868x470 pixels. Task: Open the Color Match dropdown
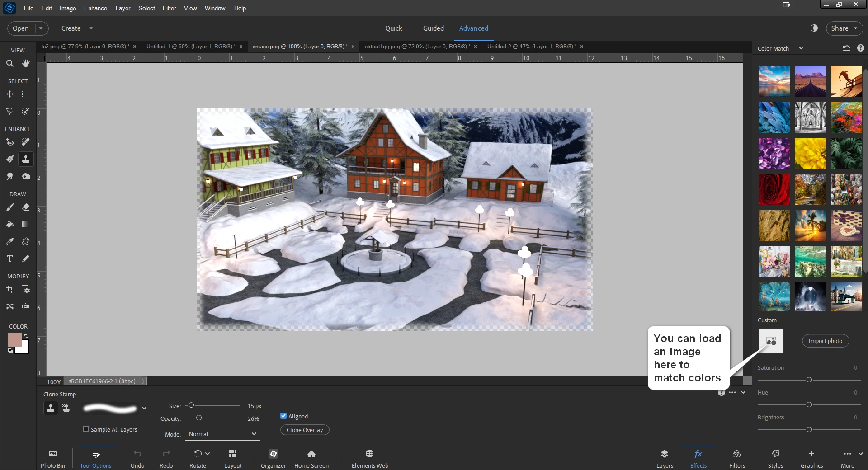(801, 48)
